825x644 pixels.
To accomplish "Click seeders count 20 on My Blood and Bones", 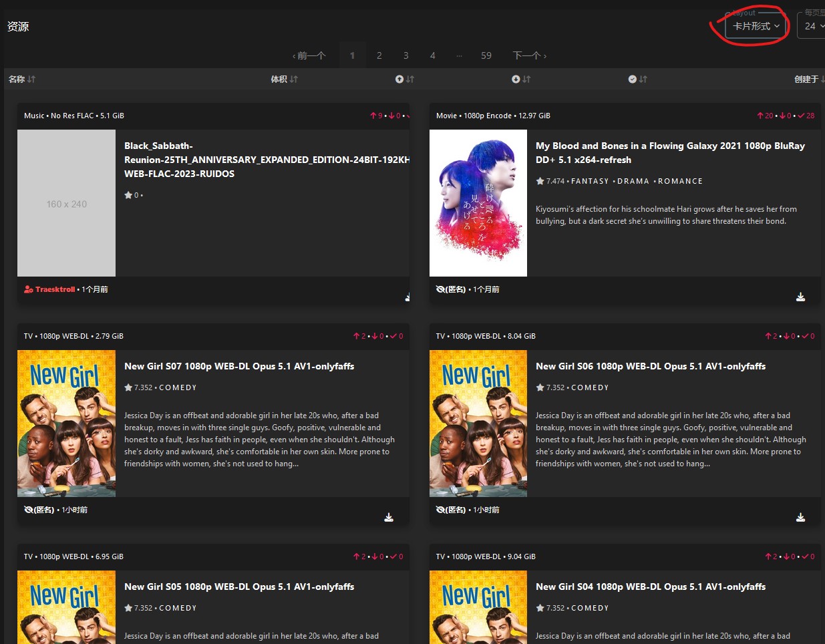I will (x=766, y=116).
